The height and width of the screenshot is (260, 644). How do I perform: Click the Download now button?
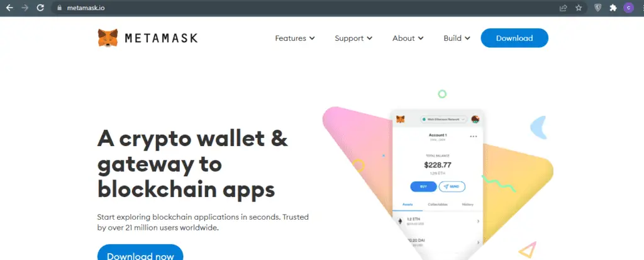tap(140, 252)
